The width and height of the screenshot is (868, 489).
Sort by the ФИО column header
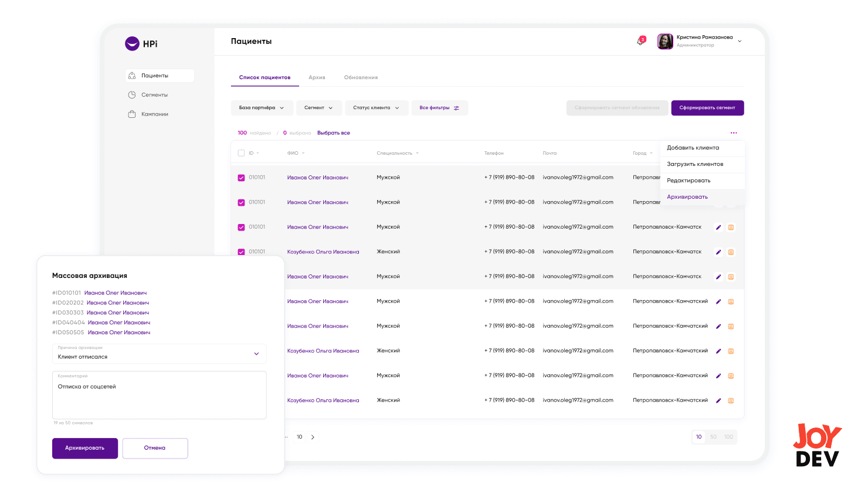(x=296, y=153)
